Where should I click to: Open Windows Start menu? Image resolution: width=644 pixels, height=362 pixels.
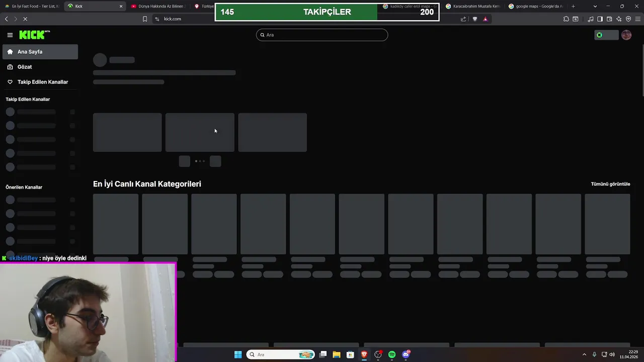tap(238, 354)
